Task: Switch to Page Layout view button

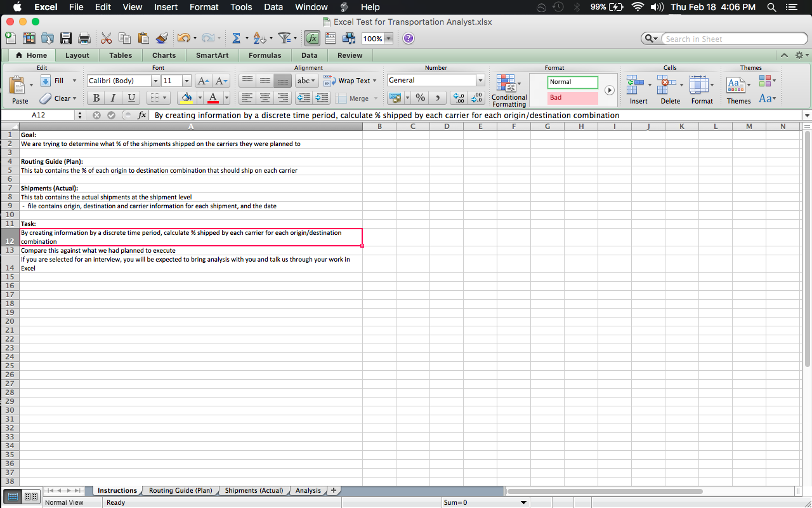Action: click(x=31, y=497)
